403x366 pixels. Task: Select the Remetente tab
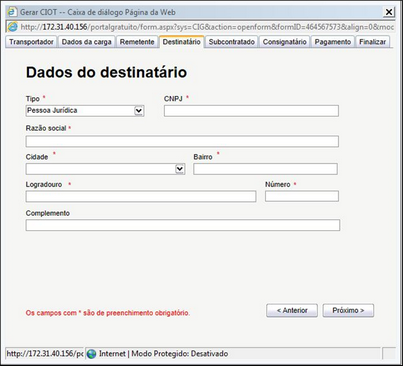(x=137, y=42)
